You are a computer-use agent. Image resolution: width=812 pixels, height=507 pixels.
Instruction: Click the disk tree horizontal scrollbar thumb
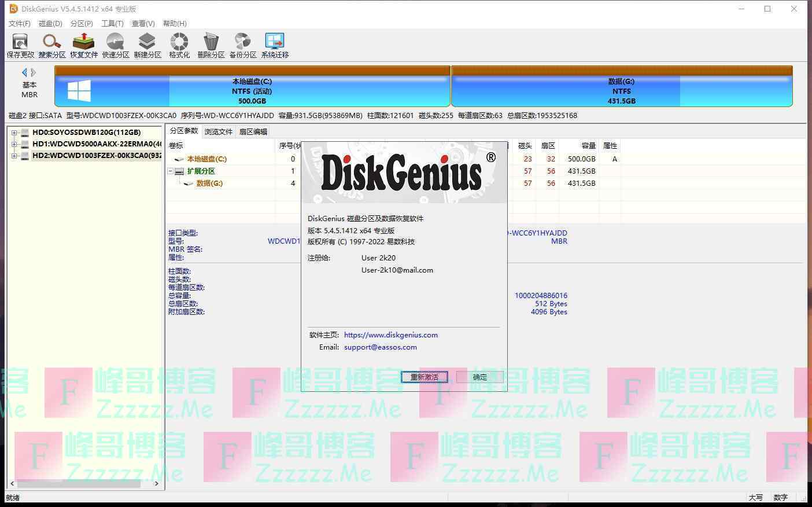79,483
